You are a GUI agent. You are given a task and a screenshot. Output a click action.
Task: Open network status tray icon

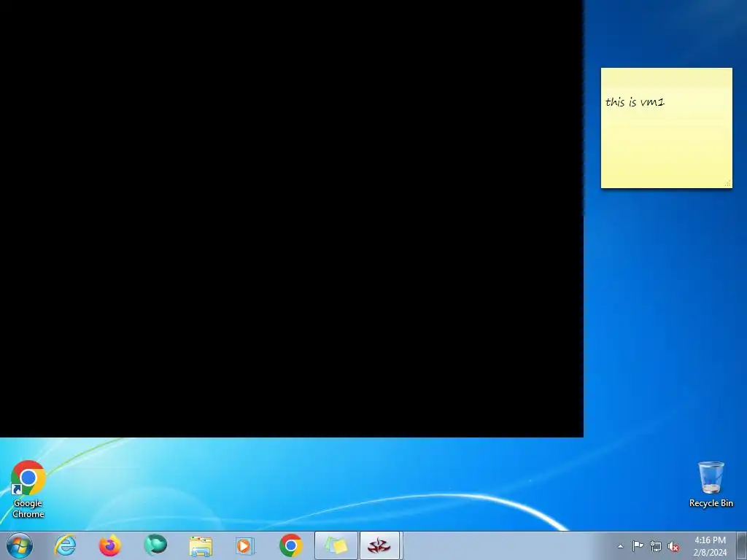tap(656, 546)
